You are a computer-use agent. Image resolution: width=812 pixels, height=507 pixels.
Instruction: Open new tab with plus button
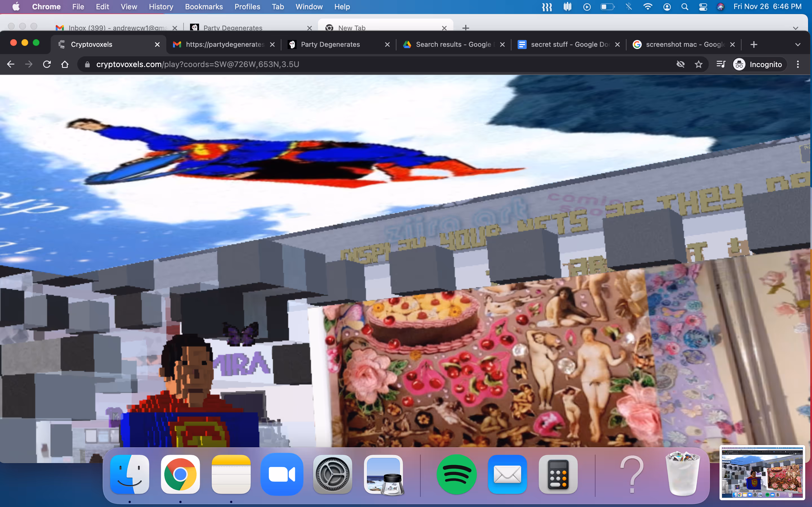(754, 45)
